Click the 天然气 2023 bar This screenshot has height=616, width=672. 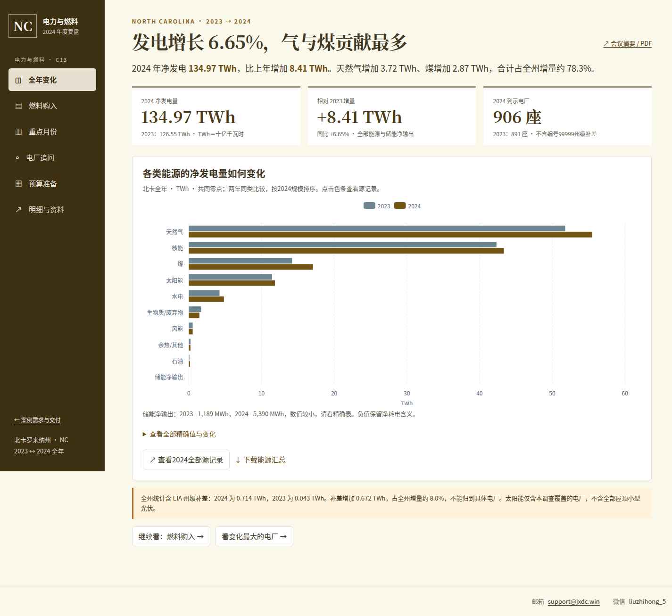click(x=377, y=229)
